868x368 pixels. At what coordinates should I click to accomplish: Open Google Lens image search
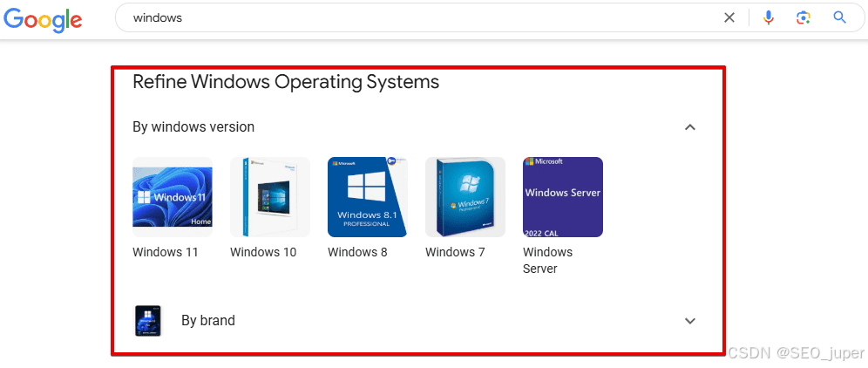(804, 17)
